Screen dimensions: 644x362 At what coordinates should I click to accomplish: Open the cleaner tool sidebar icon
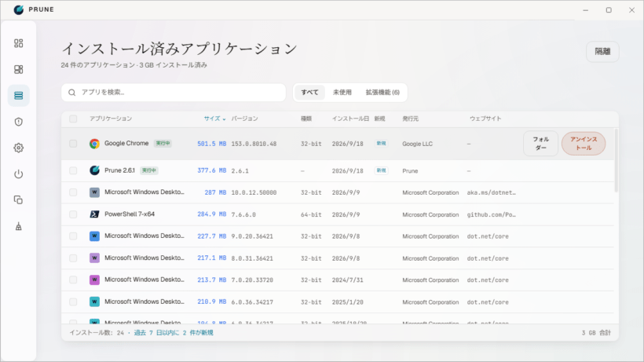(19, 226)
